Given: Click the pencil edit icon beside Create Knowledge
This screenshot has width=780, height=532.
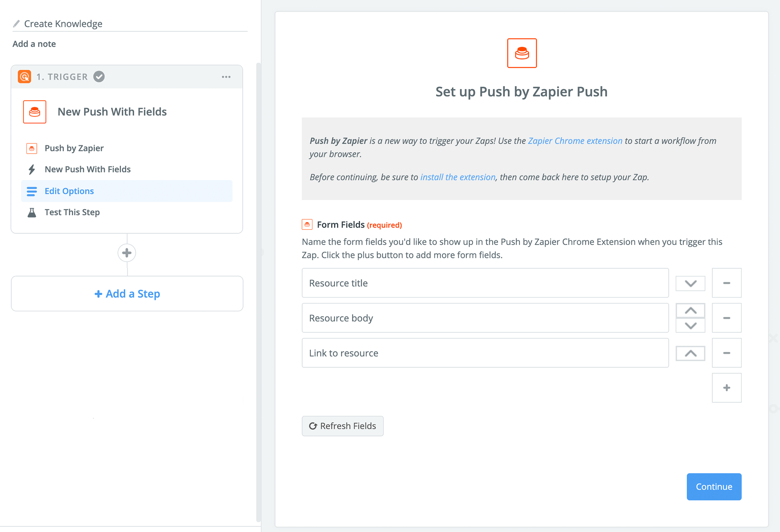Looking at the screenshot, I should 16,24.
